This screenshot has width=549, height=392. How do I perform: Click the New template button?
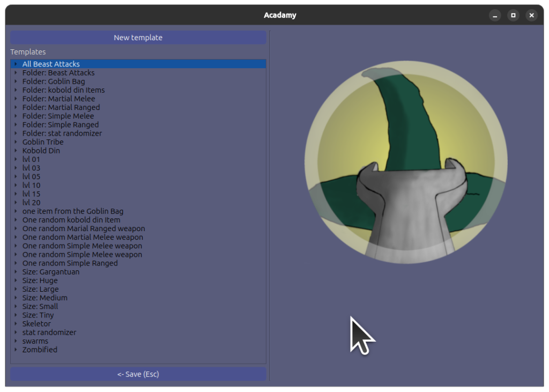[138, 38]
